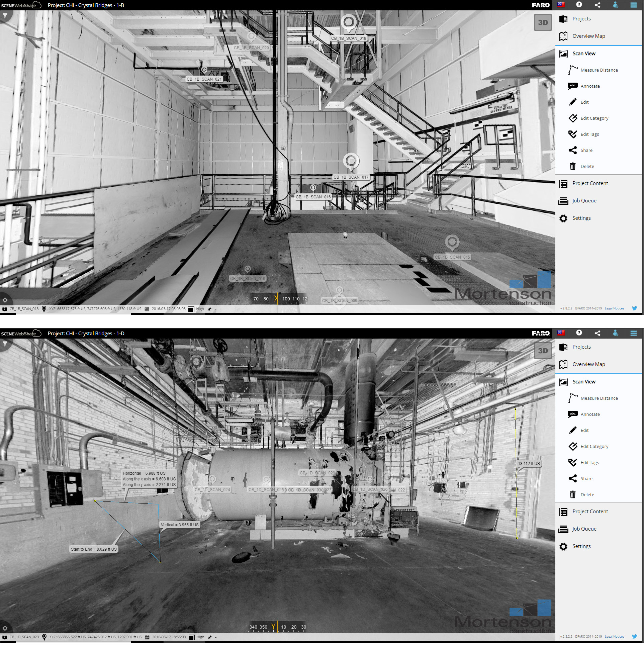Select Measure Distance tool in 1-D window

[x=599, y=398]
